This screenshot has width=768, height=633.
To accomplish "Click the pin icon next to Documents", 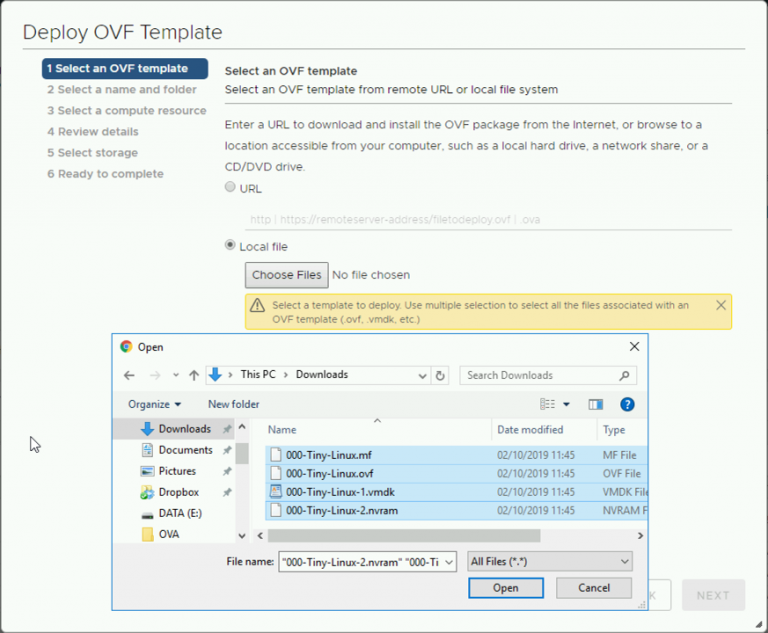I will click(x=227, y=450).
